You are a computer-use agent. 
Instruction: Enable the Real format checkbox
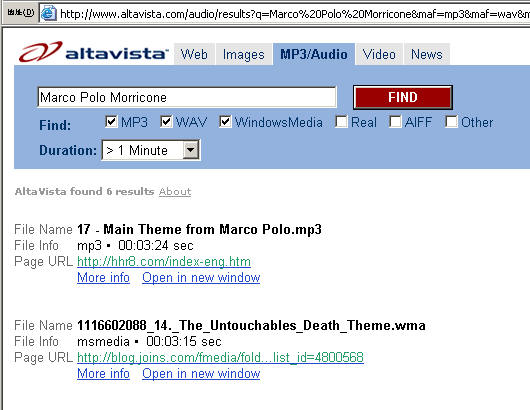click(x=341, y=121)
